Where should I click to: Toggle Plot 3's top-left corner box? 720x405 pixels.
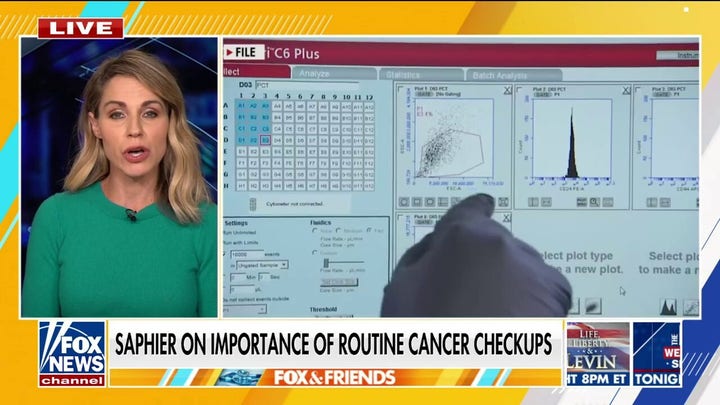(x=638, y=89)
